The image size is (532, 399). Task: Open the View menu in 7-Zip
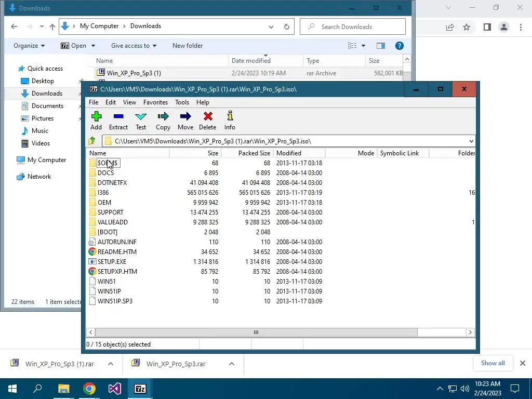pyautogui.click(x=129, y=102)
